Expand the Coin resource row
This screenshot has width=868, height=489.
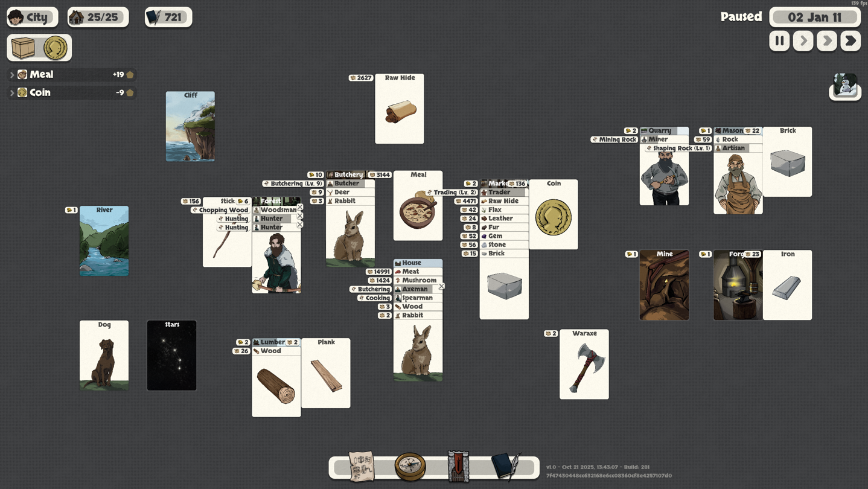click(x=12, y=93)
